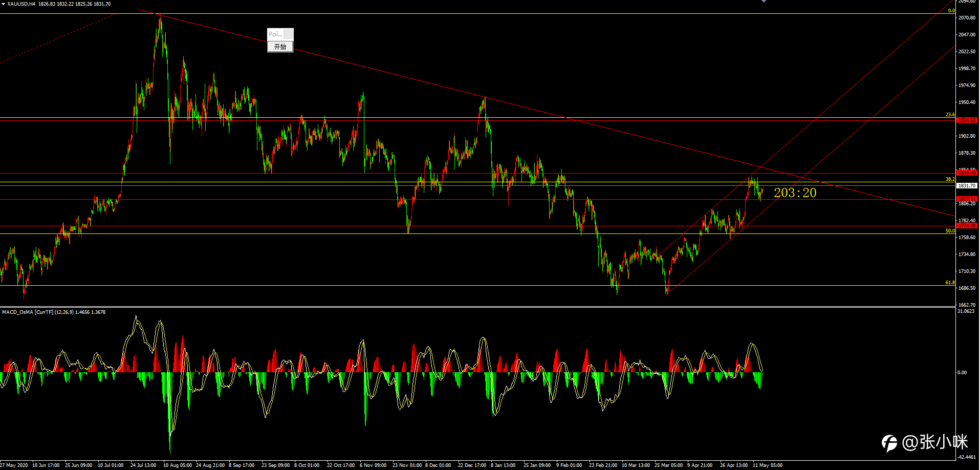Viewport: 980px width, 470px height.
Task: Click the 2070.80 price on the axis
Action: [x=967, y=18]
